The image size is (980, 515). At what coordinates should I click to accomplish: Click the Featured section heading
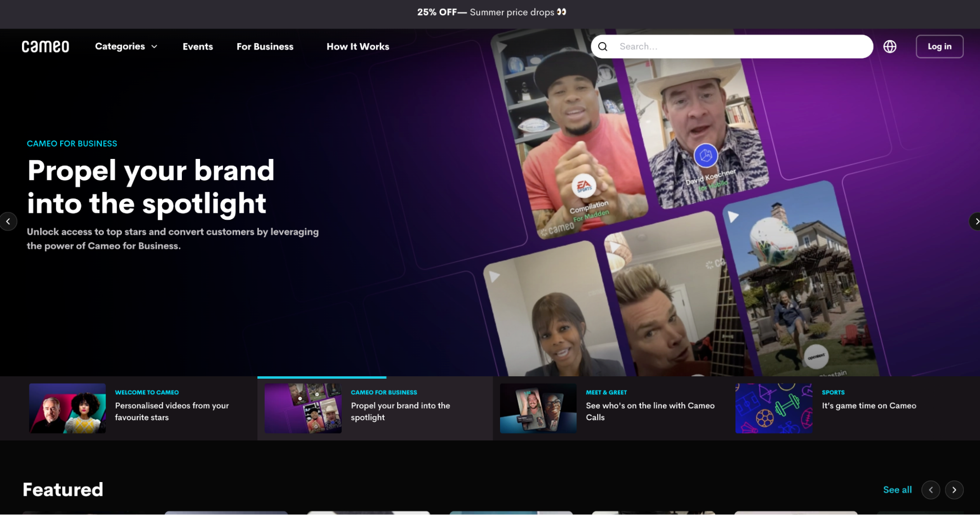[63, 489]
